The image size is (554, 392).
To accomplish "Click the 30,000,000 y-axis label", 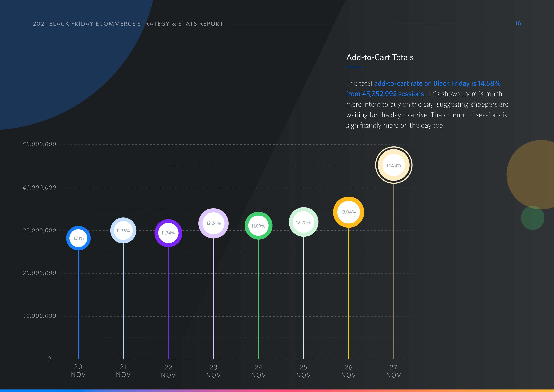I will coord(39,231).
